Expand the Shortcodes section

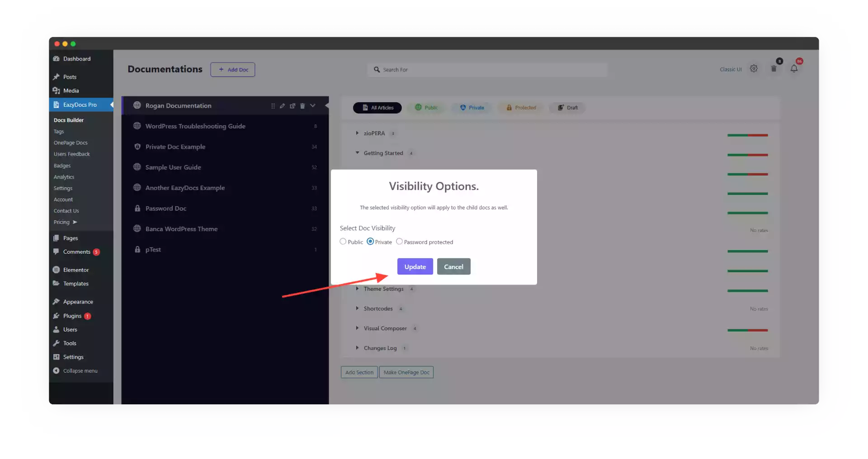click(x=357, y=308)
